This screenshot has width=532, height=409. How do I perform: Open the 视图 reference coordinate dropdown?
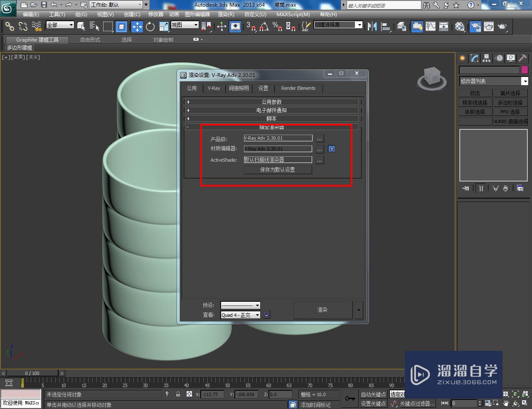click(x=185, y=25)
